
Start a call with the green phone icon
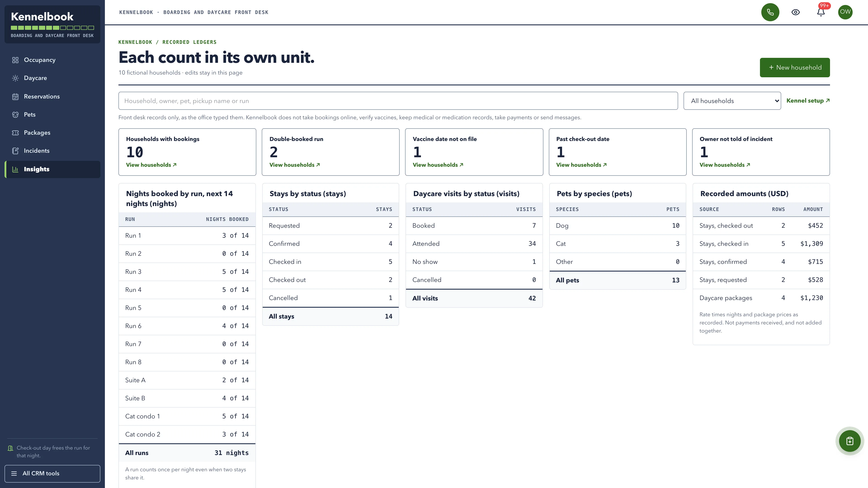click(770, 12)
